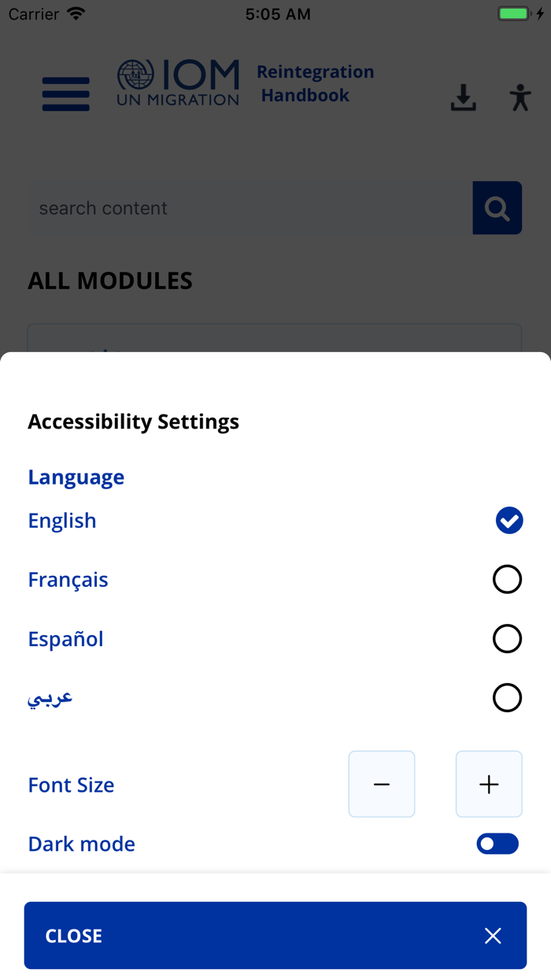Tap the Reintegration Handbook title
This screenshot has width=551, height=980.
point(315,84)
